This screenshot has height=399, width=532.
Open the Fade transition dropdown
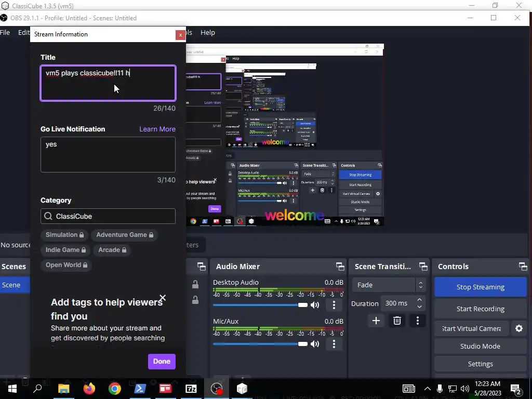point(389,285)
